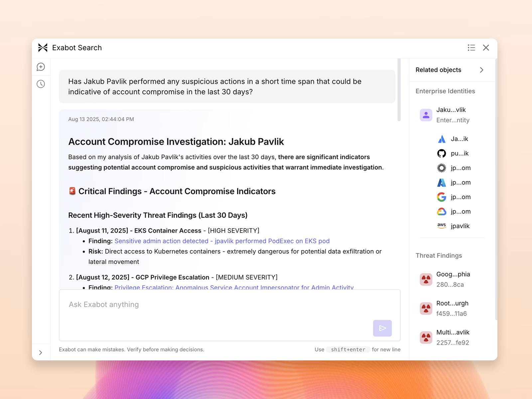Open the list view icon in header

point(471,48)
